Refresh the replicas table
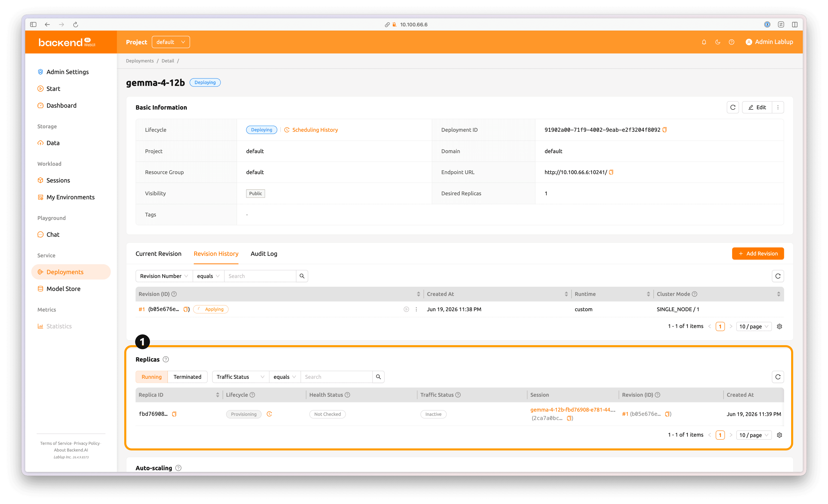Viewport: 828px width, 504px height. (x=778, y=377)
